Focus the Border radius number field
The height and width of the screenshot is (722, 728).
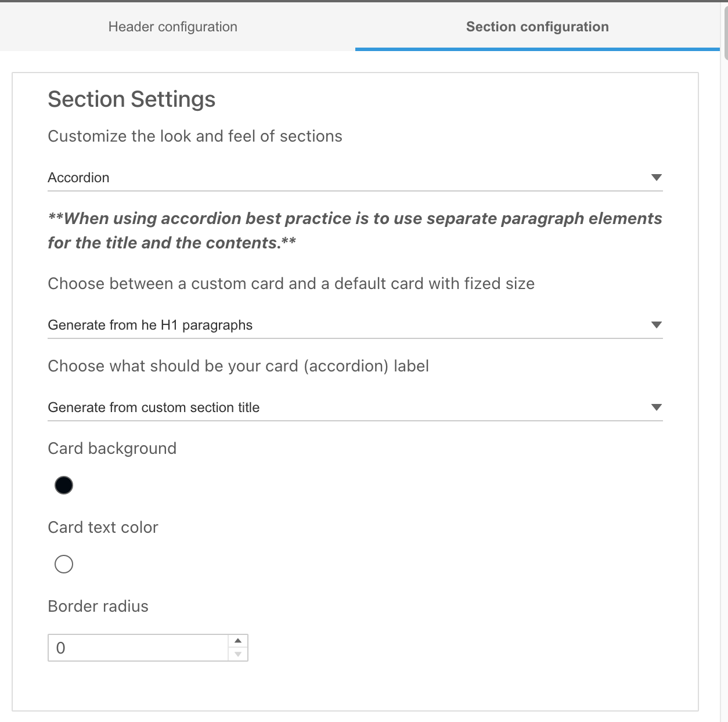click(x=138, y=648)
